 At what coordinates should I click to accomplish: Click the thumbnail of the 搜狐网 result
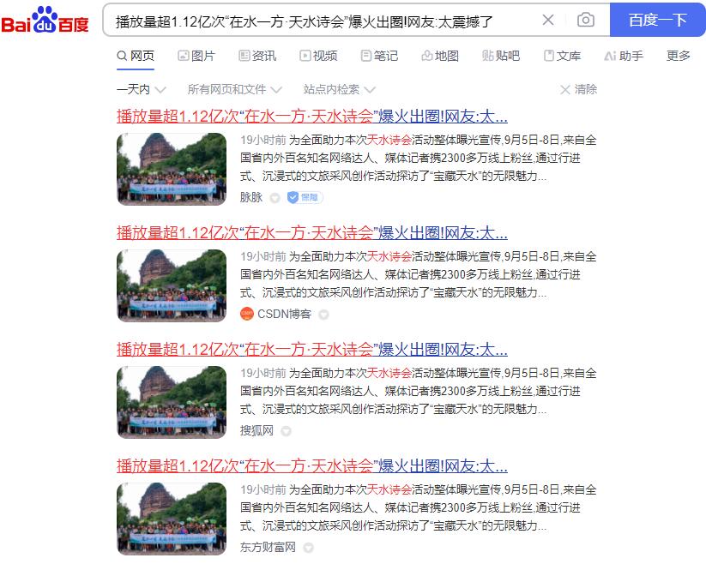coord(172,402)
